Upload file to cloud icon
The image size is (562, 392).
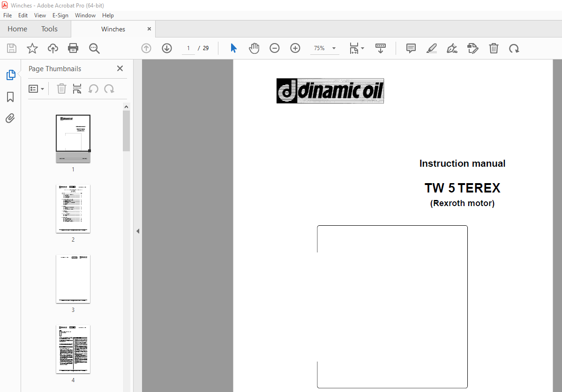(52, 48)
